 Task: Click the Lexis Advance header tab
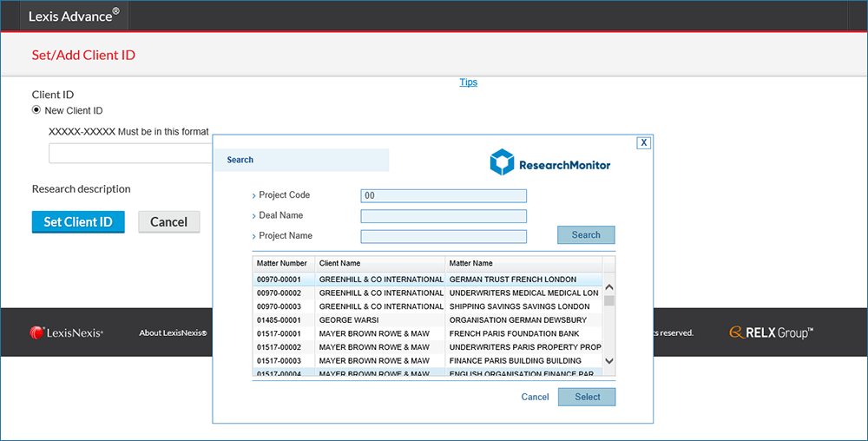74,16
